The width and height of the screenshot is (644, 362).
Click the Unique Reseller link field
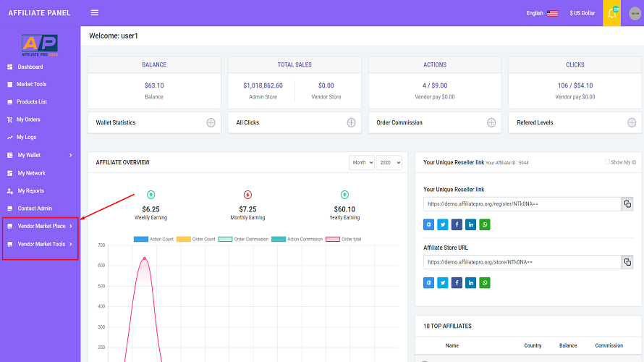(x=522, y=203)
